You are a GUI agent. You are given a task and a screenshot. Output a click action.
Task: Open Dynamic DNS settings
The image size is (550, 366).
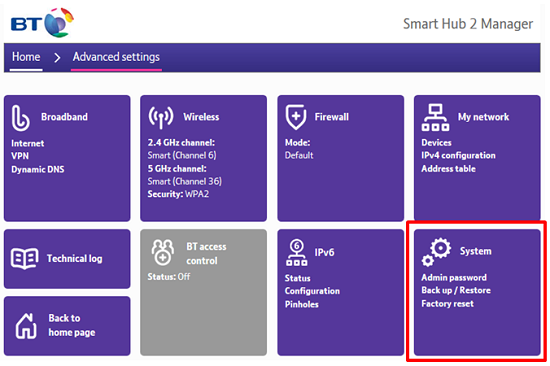38,169
